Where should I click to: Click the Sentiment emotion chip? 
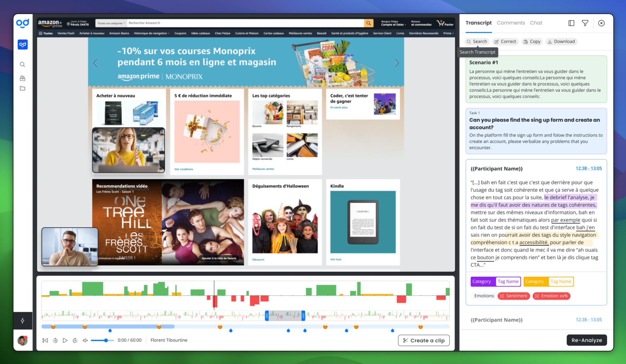click(x=514, y=296)
